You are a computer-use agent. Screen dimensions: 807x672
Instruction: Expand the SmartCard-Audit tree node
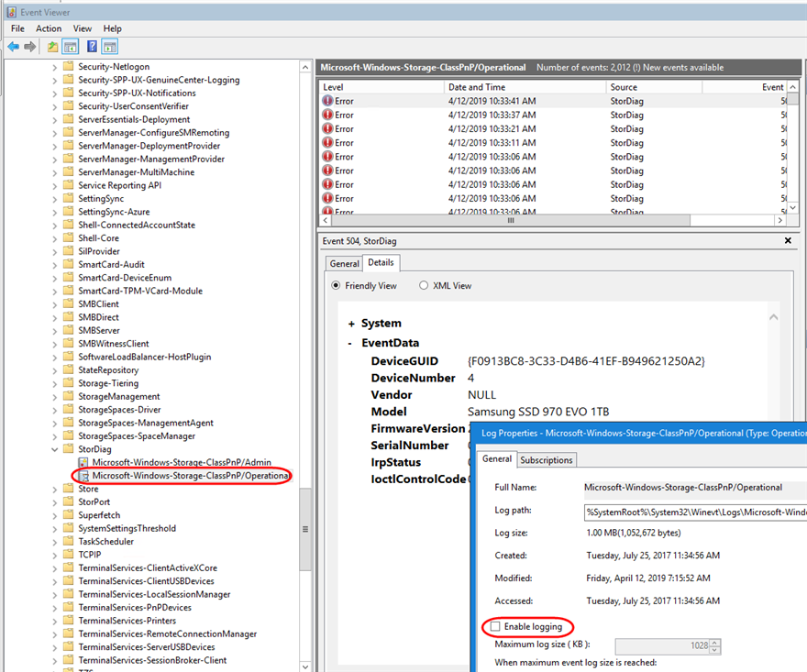pyautogui.click(x=54, y=265)
